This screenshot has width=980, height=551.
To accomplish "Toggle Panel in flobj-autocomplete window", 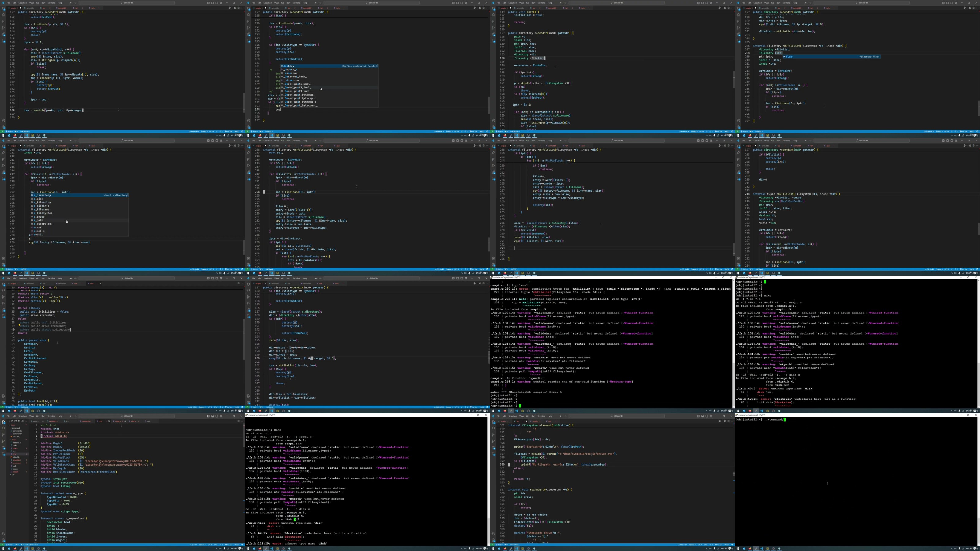I will click(948, 3).
